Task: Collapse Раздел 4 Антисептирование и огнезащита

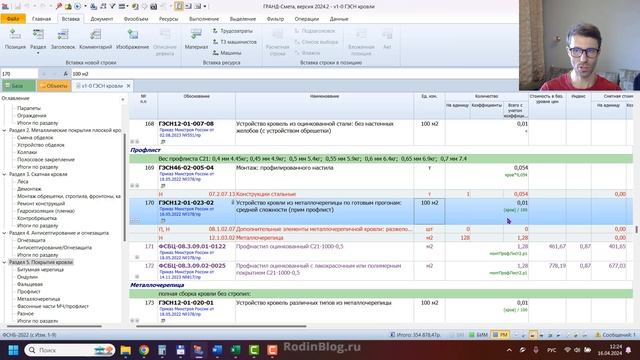Action: coord(4,233)
